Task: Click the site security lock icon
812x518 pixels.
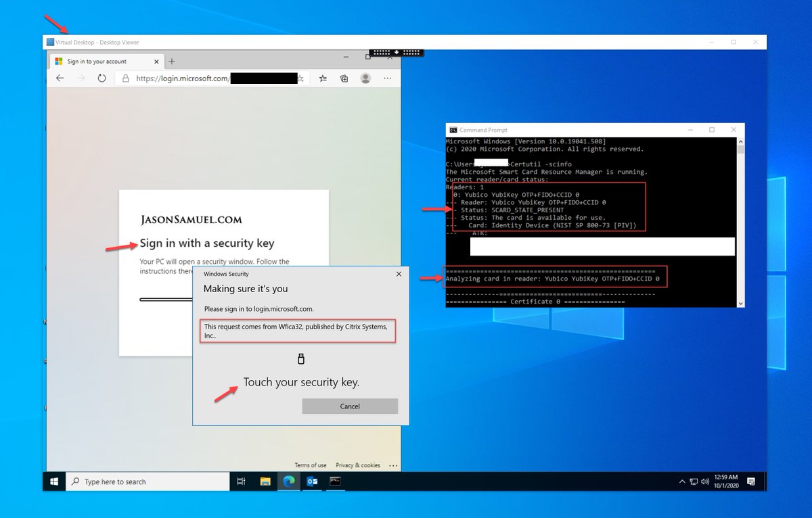Action: tap(126, 78)
